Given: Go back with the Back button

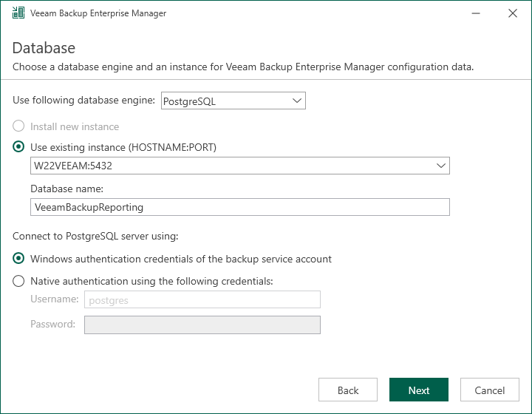Looking at the screenshot, I should pos(348,390).
